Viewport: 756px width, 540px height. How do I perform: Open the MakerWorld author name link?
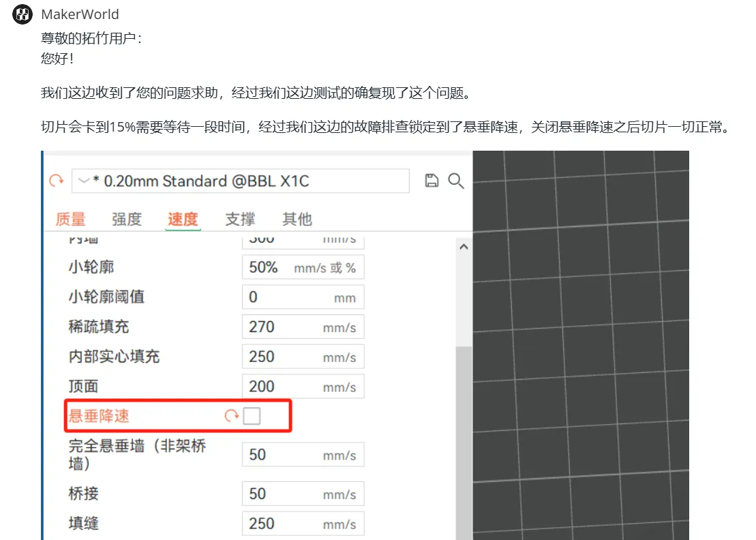(x=80, y=14)
